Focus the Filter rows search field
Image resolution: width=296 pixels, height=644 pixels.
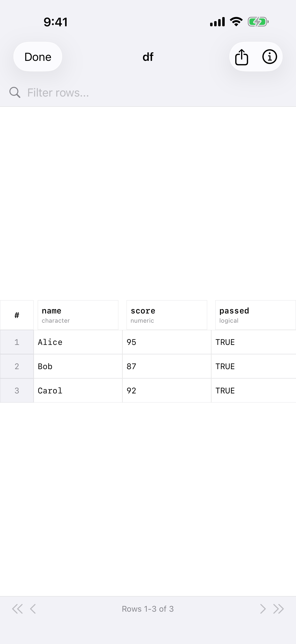click(150, 93)
